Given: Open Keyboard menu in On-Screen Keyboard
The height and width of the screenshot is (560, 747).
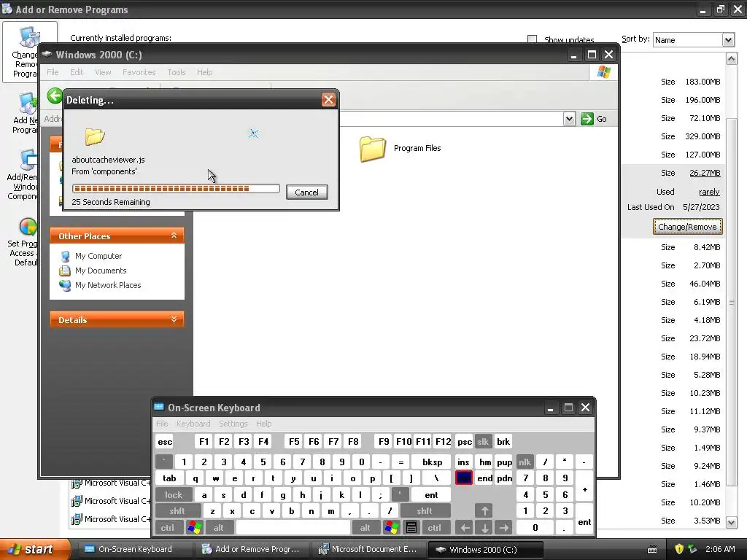Looking at the screenshot, I should click(193, 424).
